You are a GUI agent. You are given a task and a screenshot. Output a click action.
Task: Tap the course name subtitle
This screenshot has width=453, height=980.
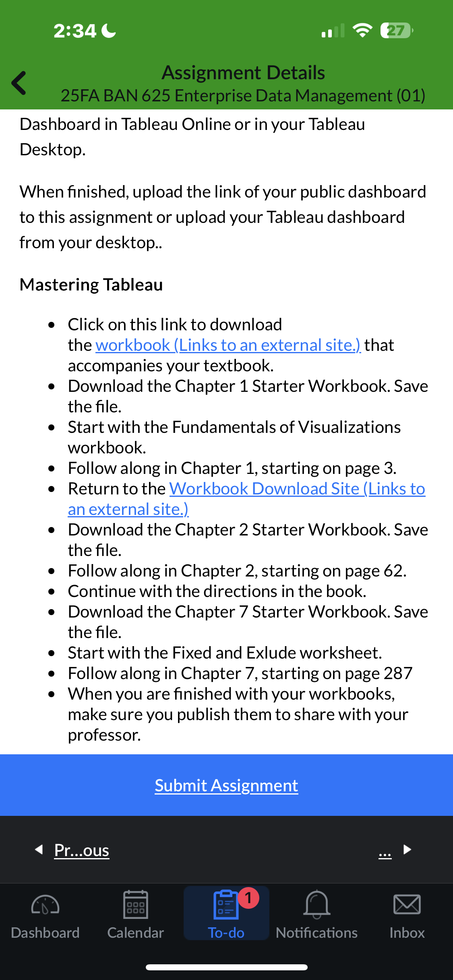point(243,96)
